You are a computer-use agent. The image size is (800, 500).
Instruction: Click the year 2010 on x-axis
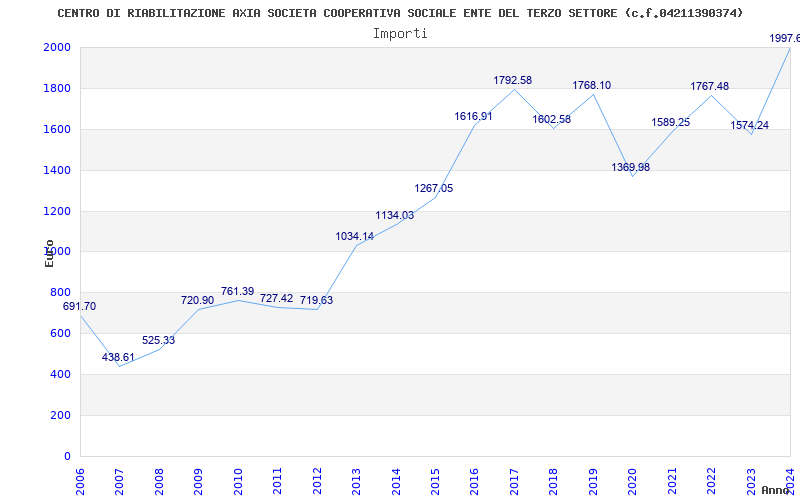click(238, 481)
